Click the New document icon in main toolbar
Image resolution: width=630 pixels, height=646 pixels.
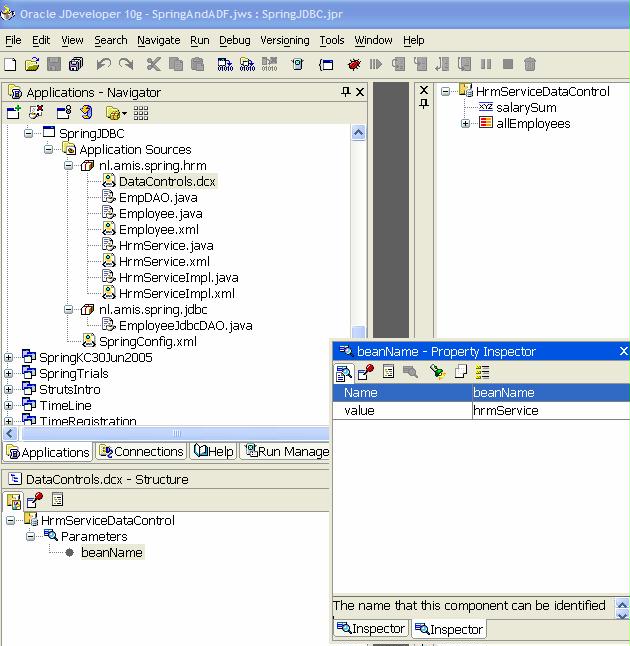[x=10, y=65]
